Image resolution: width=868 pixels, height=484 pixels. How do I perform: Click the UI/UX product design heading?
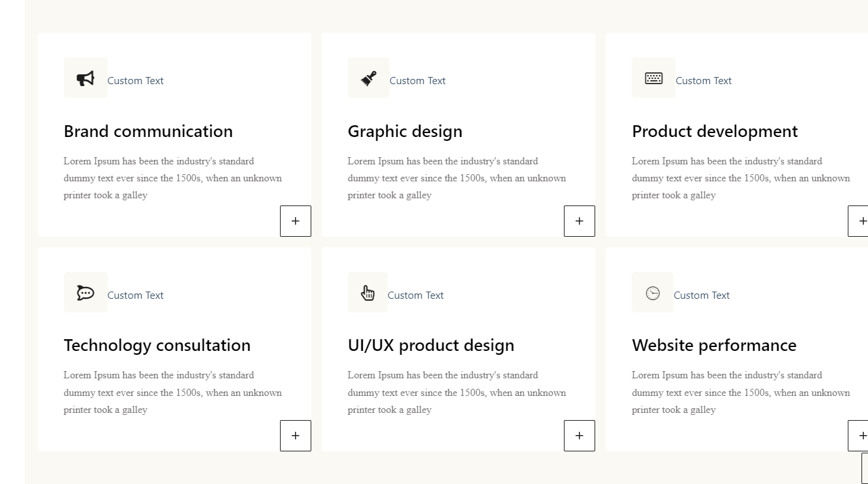pos(431,345)
